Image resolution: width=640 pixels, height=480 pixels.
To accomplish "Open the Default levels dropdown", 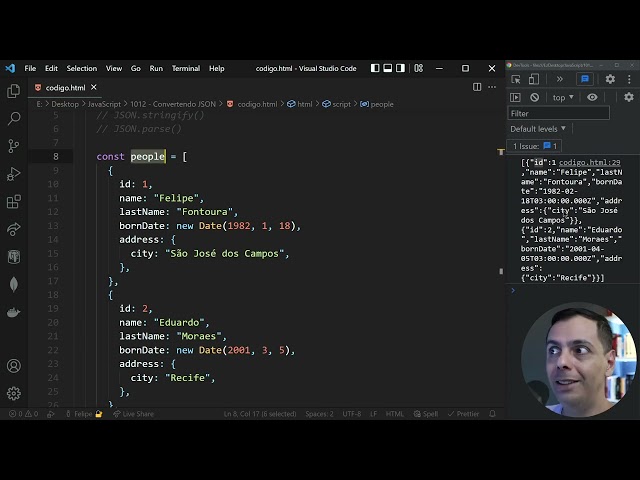I will [x=538, y=129].
